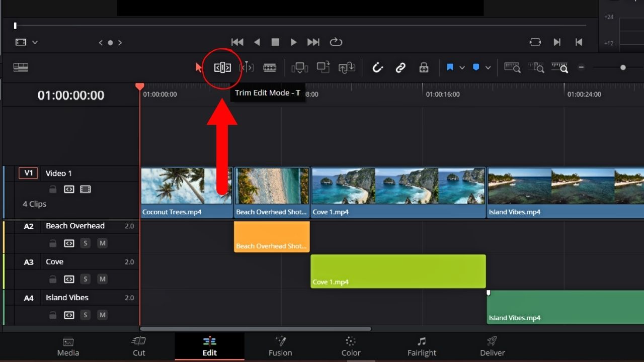Click the timecode 01:00:00:00 field

coord(71,95)
